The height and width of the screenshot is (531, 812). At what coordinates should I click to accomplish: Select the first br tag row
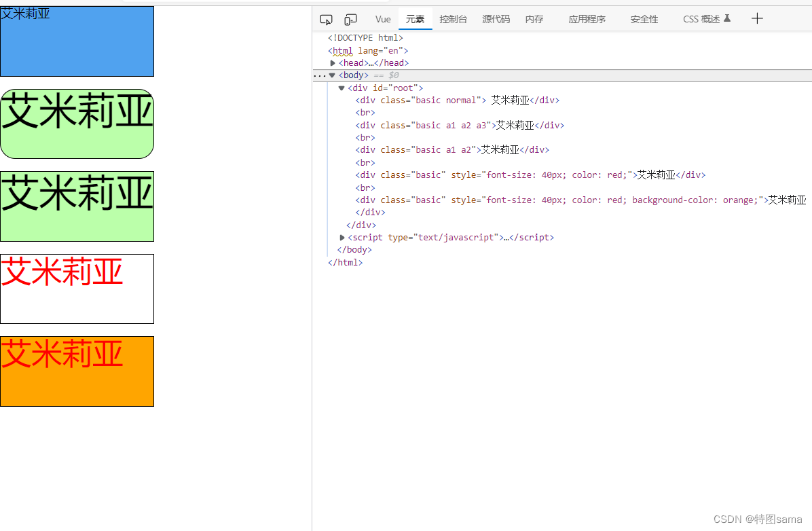[x=365, y=113]
